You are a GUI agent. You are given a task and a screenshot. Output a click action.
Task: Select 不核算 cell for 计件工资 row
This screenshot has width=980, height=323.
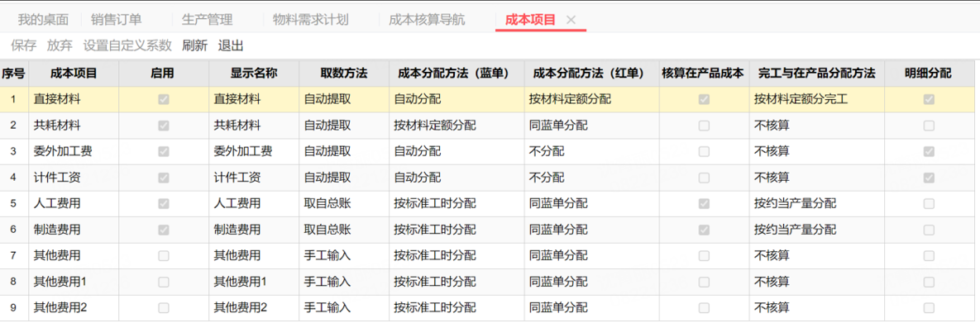[x=817, y=178]
